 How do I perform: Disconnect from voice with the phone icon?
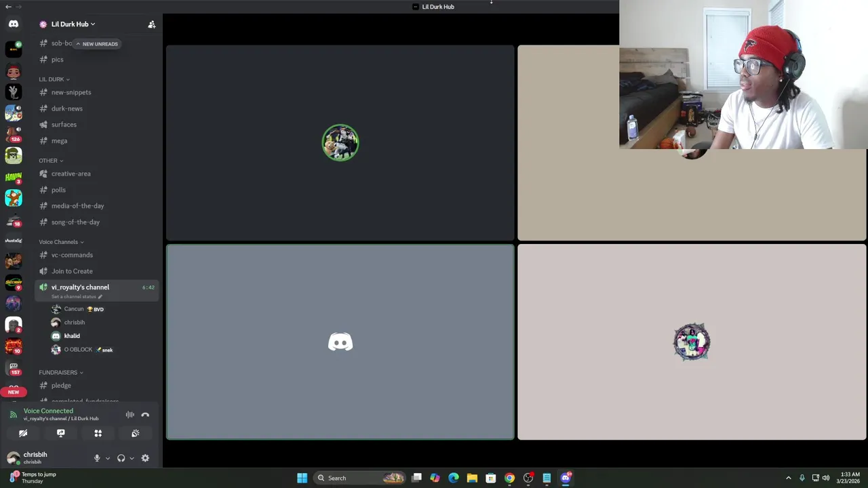[145, 415]
